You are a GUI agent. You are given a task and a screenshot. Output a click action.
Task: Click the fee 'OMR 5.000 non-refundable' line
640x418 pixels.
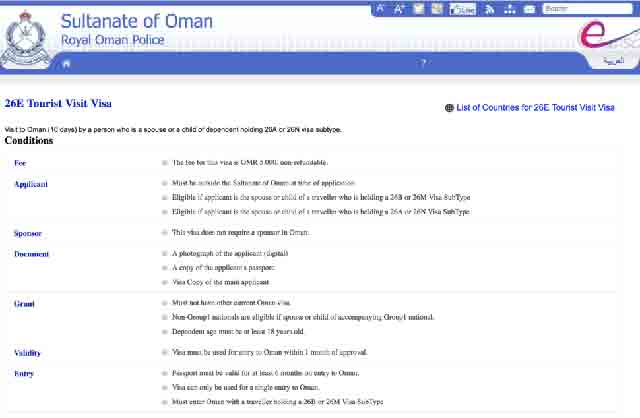coord(249,162)
